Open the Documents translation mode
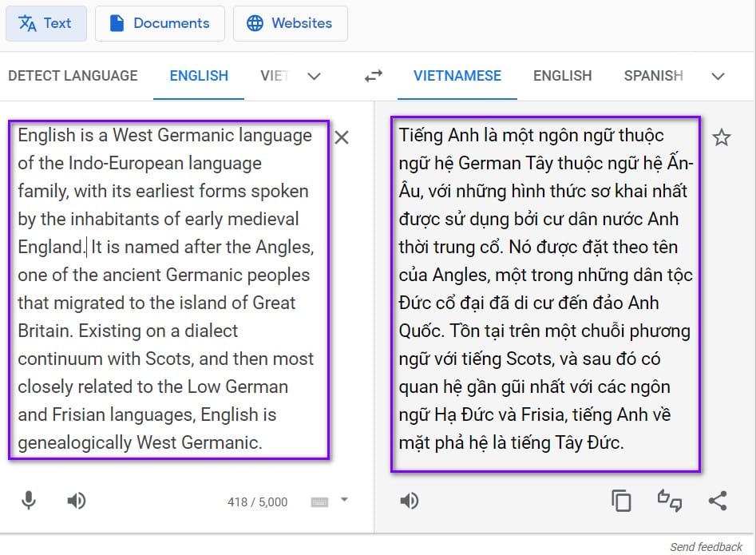756x555 pixels. coord(160,23)
